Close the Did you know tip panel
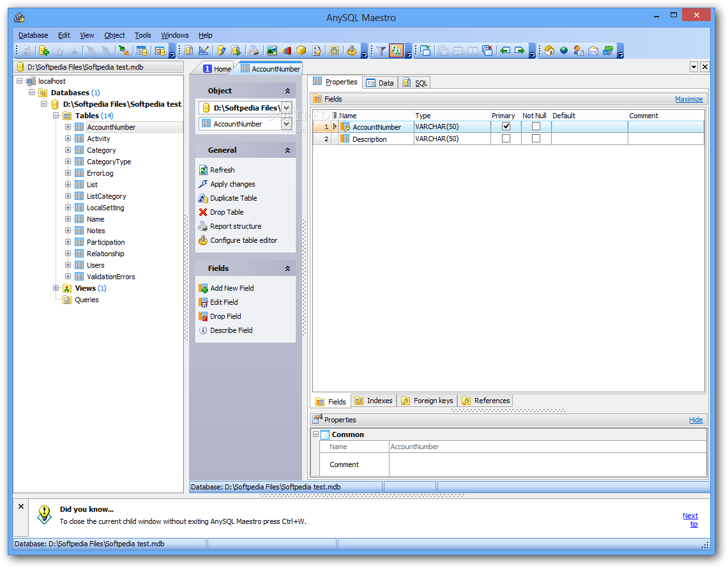The image size is (728, 568). (x=21, y=506)
